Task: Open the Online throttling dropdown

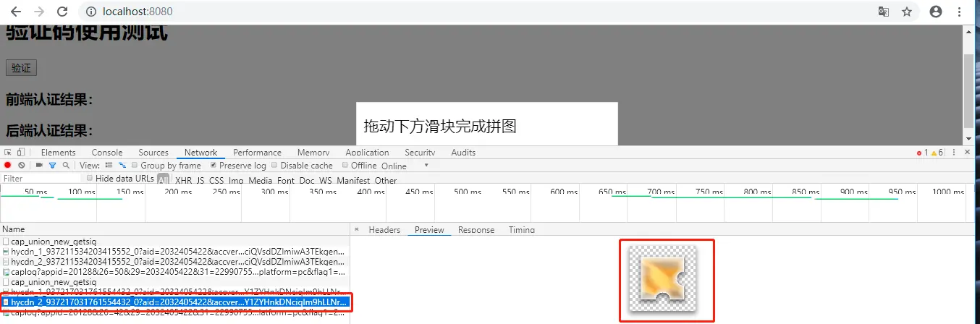Action: pyautogui.click(x=405, y=166)
